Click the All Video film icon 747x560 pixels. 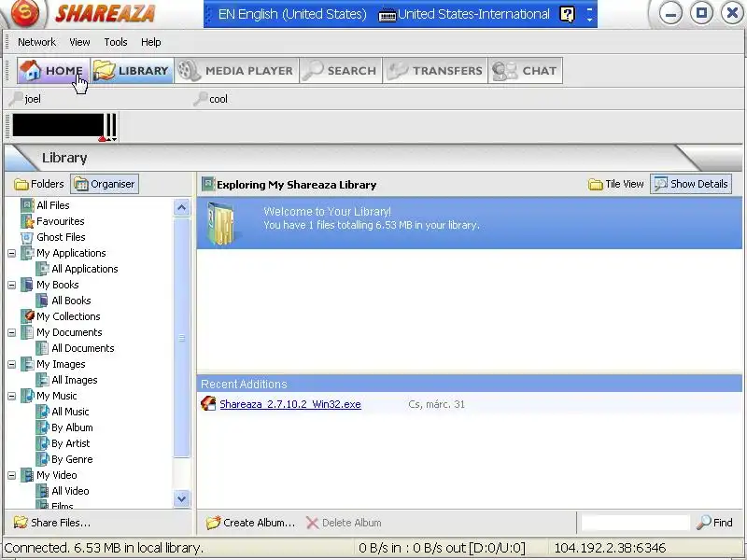point(43,491)
